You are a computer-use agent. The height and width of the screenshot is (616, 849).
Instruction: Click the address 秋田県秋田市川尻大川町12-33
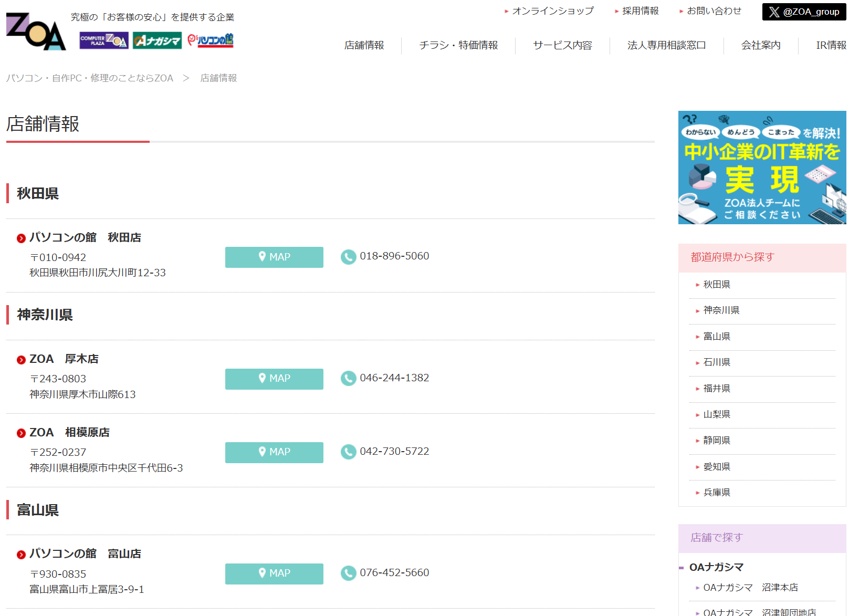point(98,273)
